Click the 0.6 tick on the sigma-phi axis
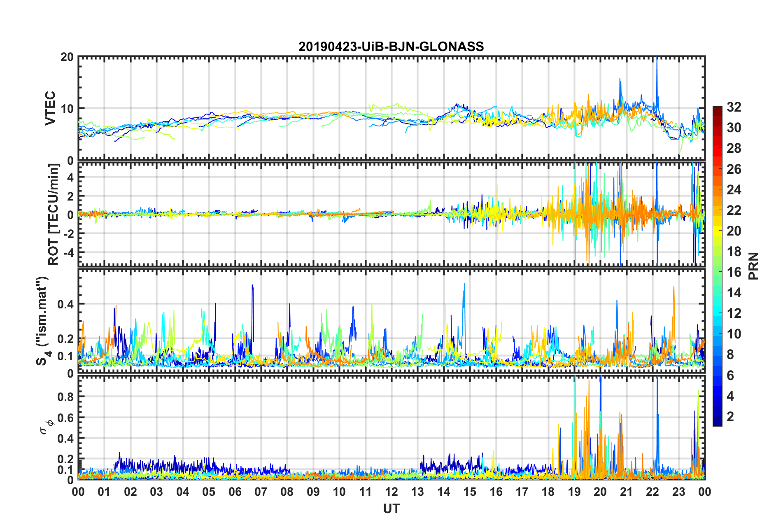The image size is (783, 532). pyautogui.click(x=65, y=418)
